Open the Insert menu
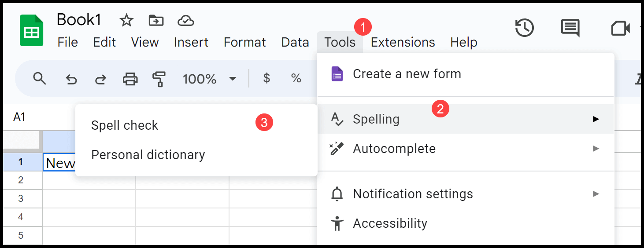 (191, 42)
